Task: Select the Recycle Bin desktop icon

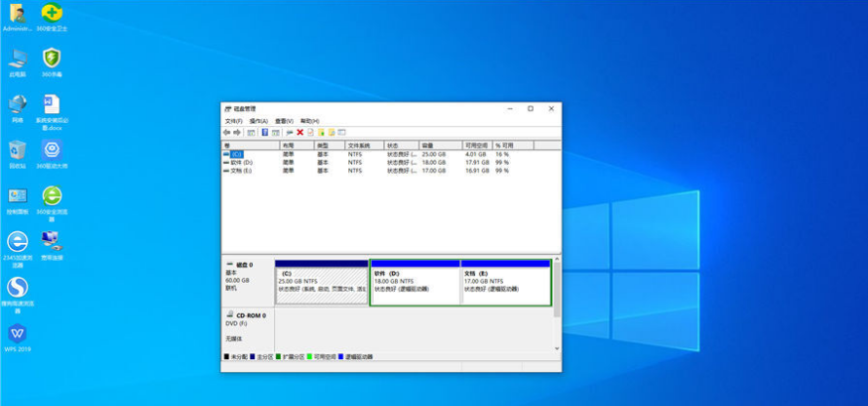Action: point(18,150)
